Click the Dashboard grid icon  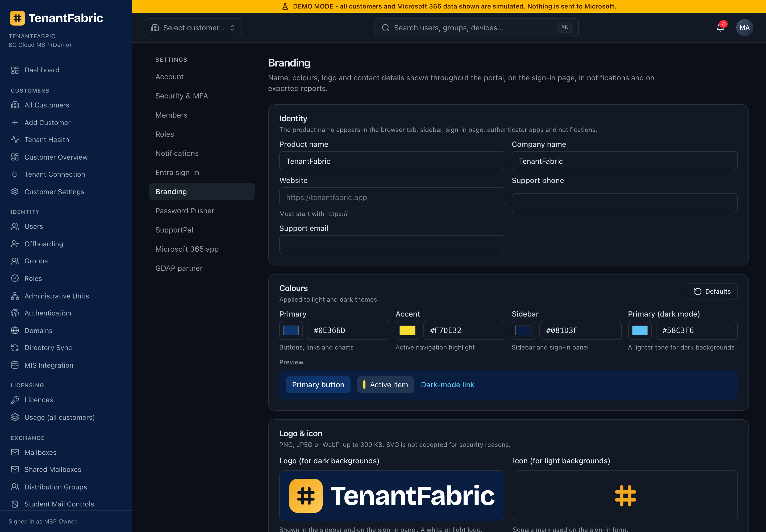point(15,70)
